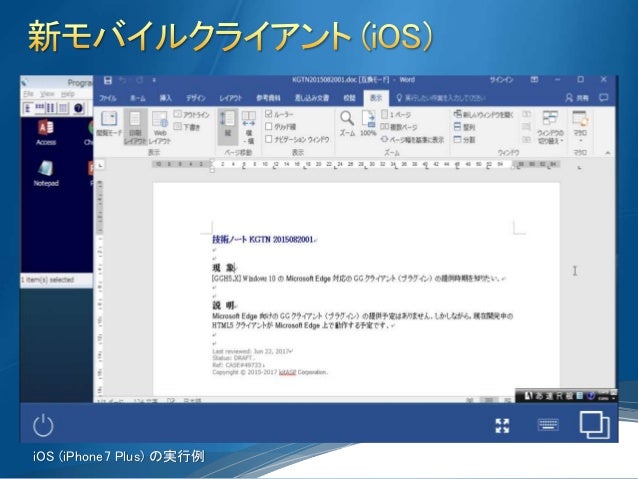Click IME あ input mode indicator

coord(539,396)
